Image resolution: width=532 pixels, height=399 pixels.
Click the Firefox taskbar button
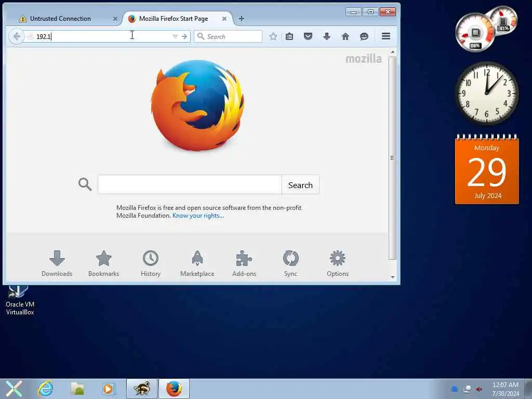174,389
